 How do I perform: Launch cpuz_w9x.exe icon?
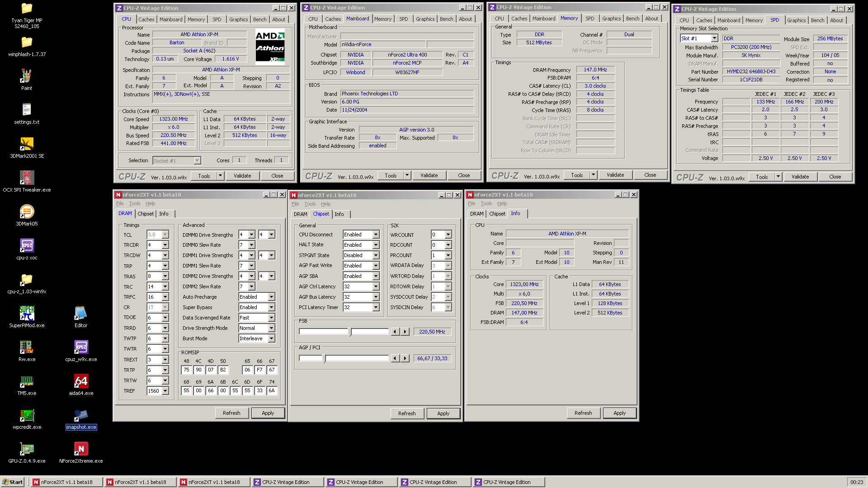coord(81,351)
